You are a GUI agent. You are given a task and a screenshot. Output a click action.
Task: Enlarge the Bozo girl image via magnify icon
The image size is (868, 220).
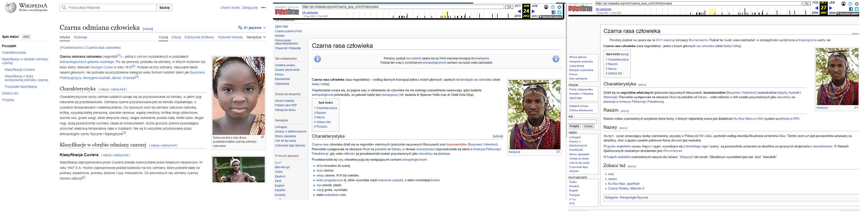pyautogui.click(x=263, y=137)
